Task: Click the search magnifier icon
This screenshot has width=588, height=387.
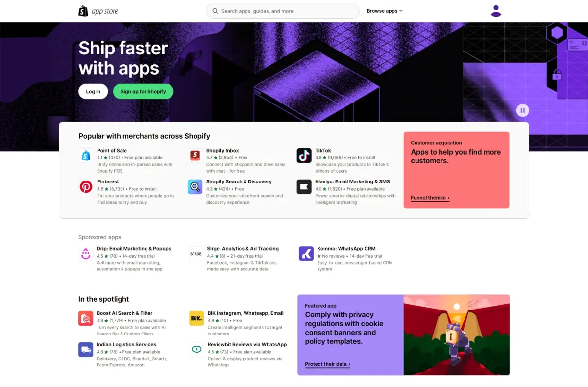Action: coord(215,11)
